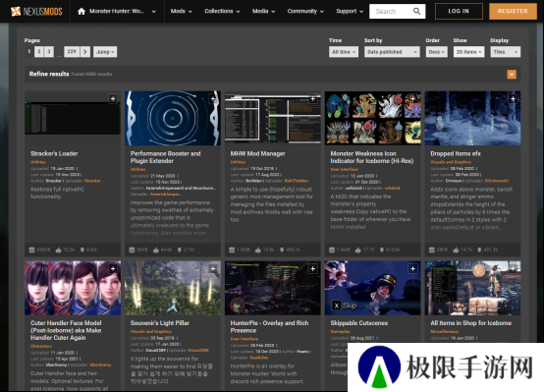Click Visuals and Graphics under Dropped Items
This screenshot has height=392, width=544.
451,162
